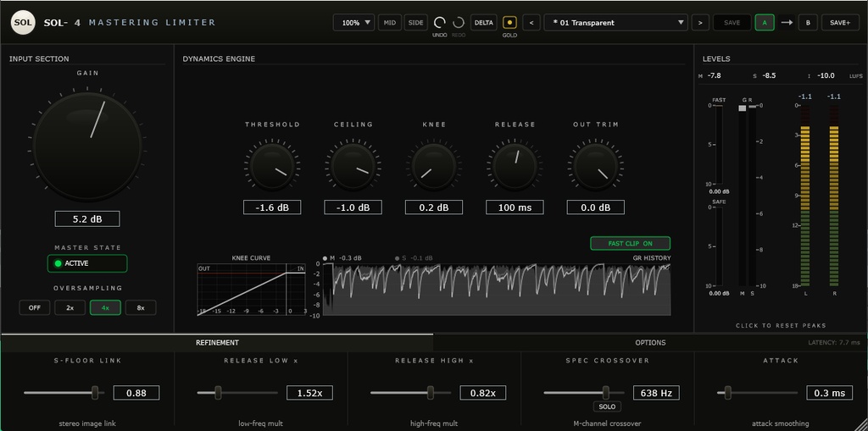Toggle crossover SOLO button
Screen dimensions: 868x431
tap(607, 406)
